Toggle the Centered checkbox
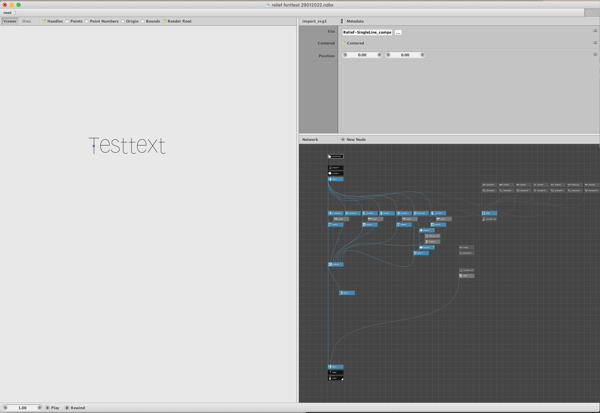The width and height of the screenshot is (600, 413). [343, 43]
